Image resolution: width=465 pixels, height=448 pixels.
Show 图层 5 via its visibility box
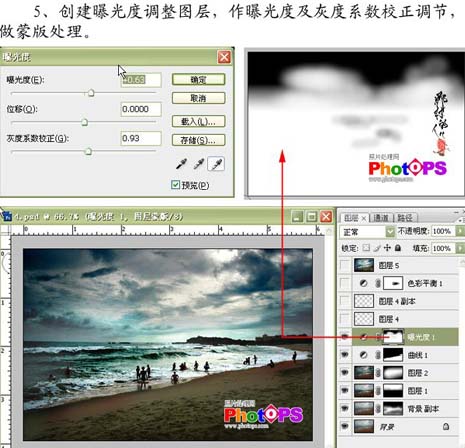coord(345,265)
